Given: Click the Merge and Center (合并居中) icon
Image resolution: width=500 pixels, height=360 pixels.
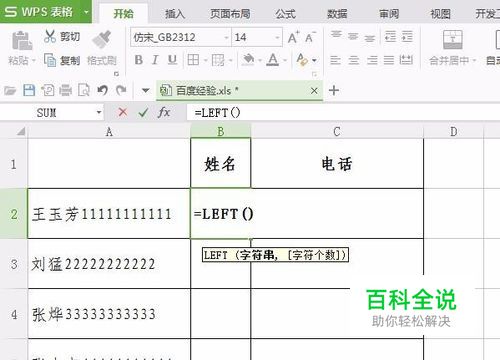Looking at the screenshot, I should click(453, 40).
